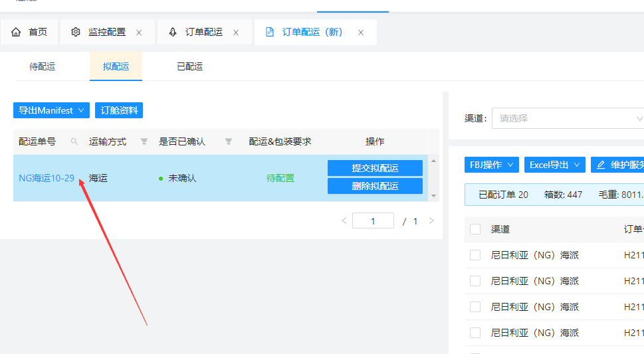Click the page number input field
644x354 pixels.
[x=373, y=221]
